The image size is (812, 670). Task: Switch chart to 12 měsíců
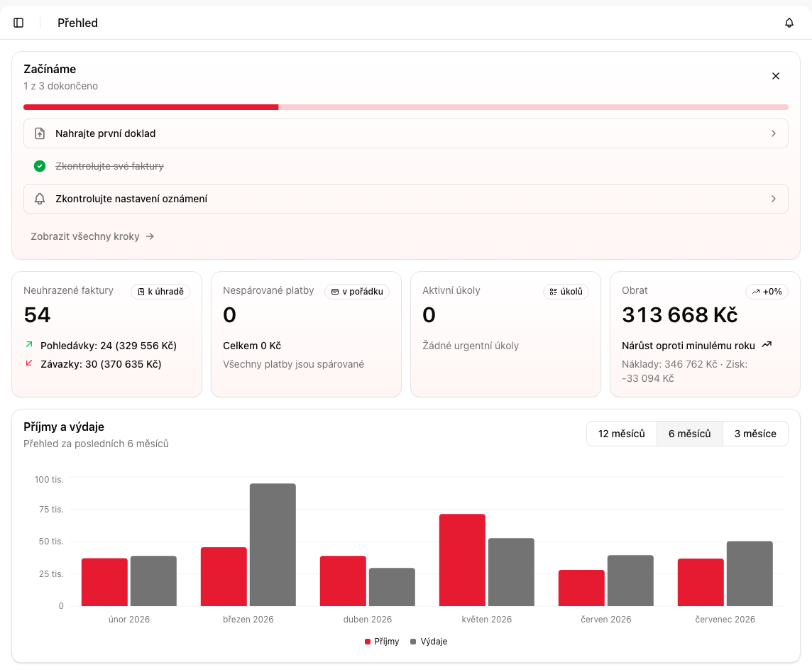click(x=622, y=434)
